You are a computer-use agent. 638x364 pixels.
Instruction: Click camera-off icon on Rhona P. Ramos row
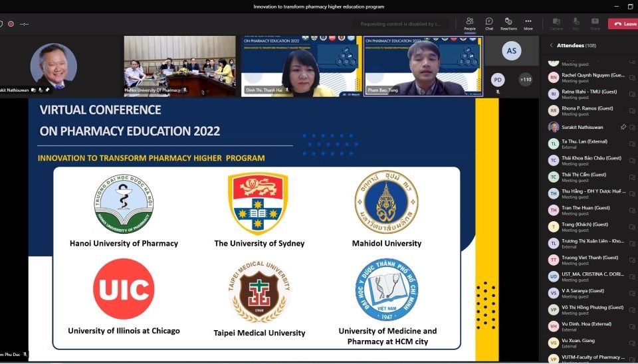coord(632,111)
